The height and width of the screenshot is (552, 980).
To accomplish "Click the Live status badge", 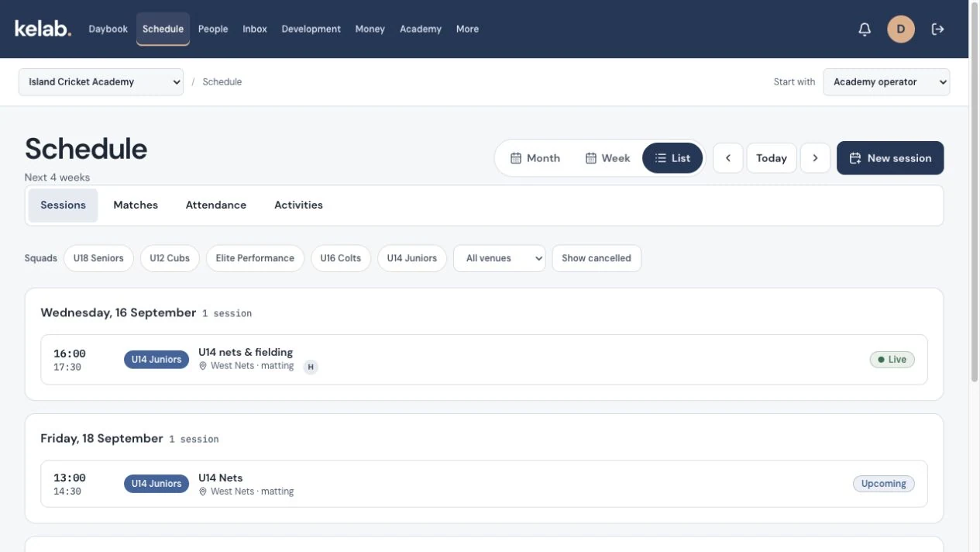I will (892, 360).
